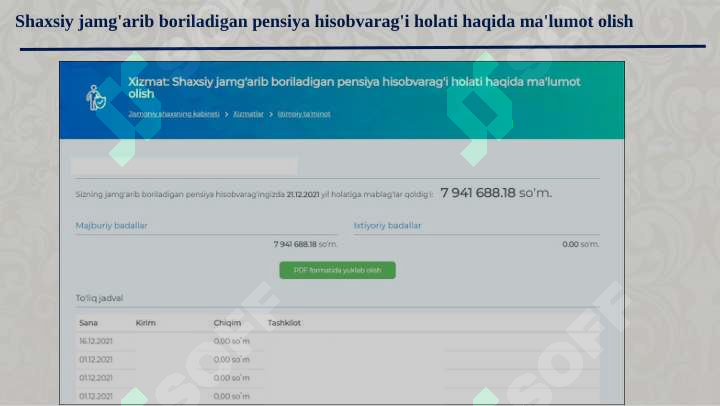The height and width of the screenshot is (406, 720).
Task: Click the large balance 7 941 688.18 so'm.
Action: click(496, 193)
